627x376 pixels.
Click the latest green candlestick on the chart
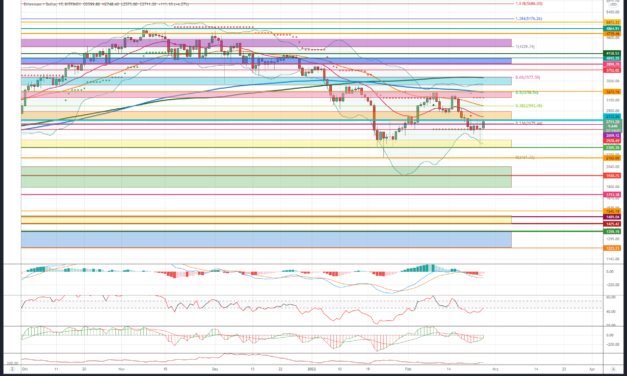coord(484,125)
